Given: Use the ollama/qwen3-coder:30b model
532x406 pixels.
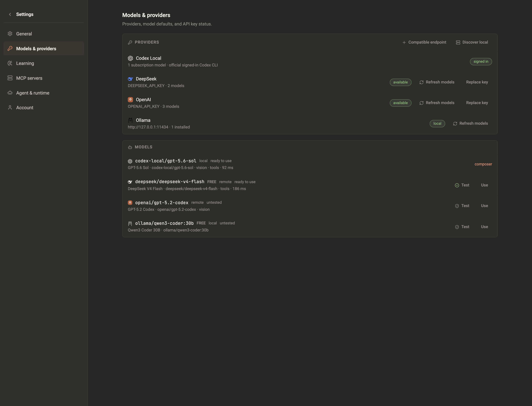Looking at the screenshot, I should click(x=484, y=227).
